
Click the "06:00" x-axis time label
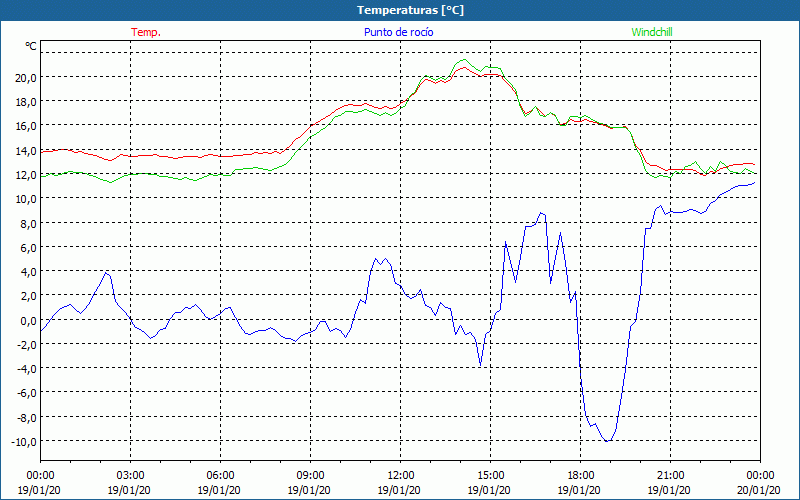click(x=220, y=476)
